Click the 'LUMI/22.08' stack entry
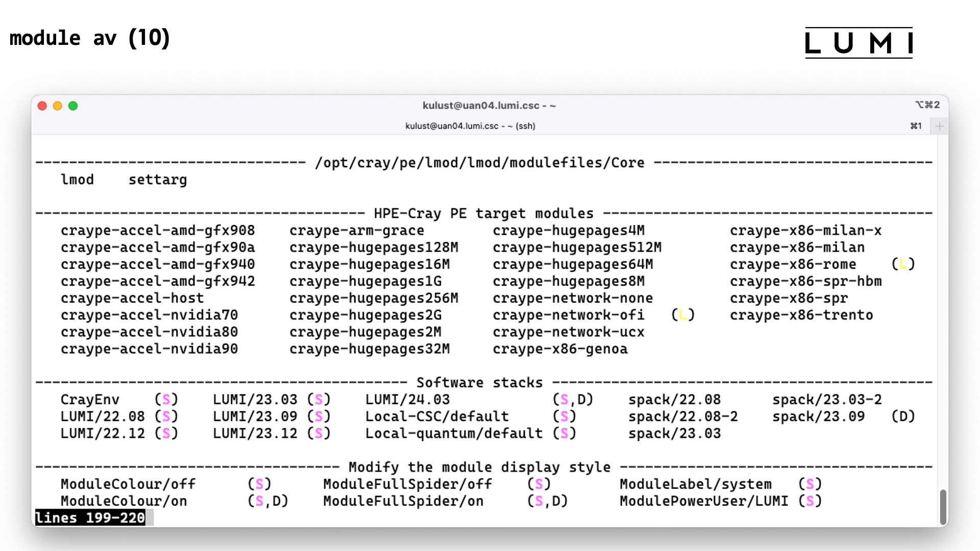 (x=103, y=416)
